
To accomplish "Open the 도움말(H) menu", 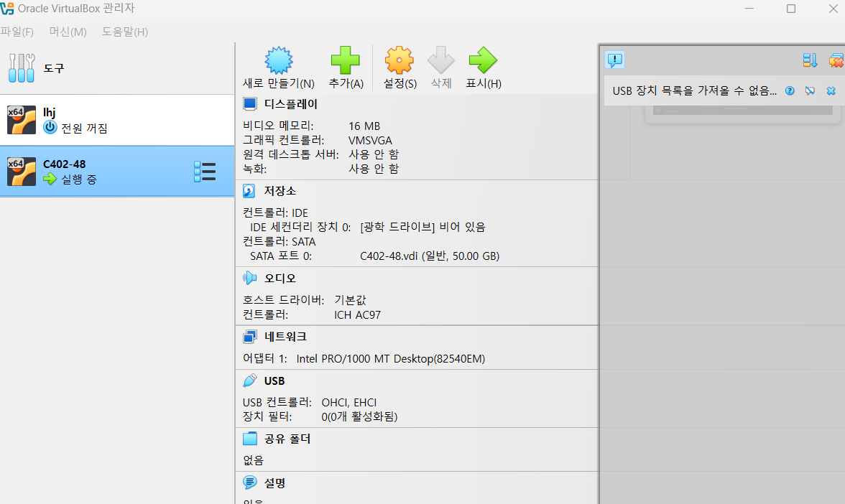I will tap(125, 32).
